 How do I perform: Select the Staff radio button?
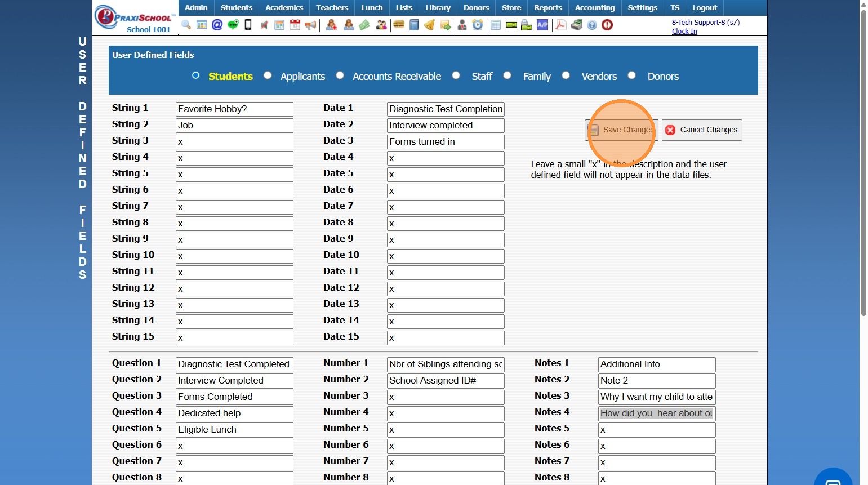[x=456, y=75]
